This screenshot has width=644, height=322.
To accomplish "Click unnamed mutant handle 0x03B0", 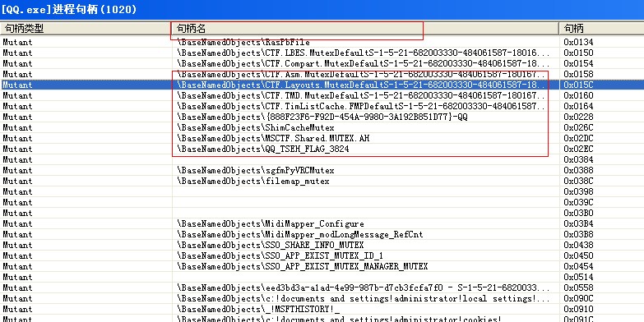I will pyautogui.click(x=578, y=213).
